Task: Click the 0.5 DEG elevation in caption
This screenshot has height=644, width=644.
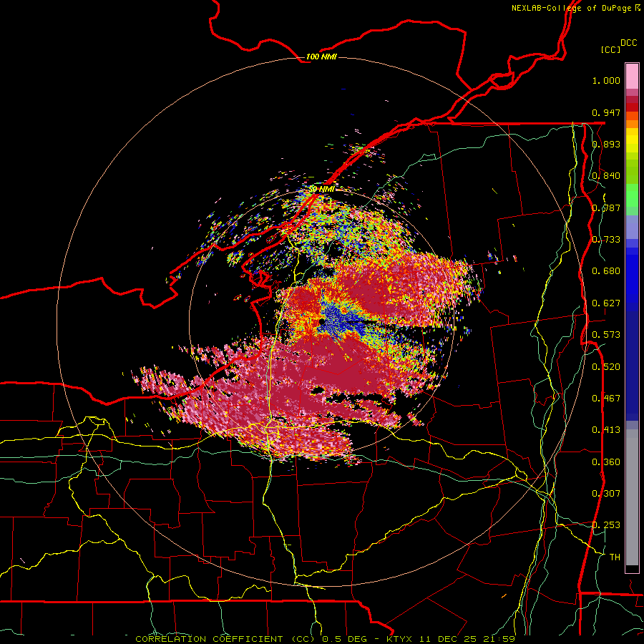Action: pyautogui.click(x=345, y=639)
